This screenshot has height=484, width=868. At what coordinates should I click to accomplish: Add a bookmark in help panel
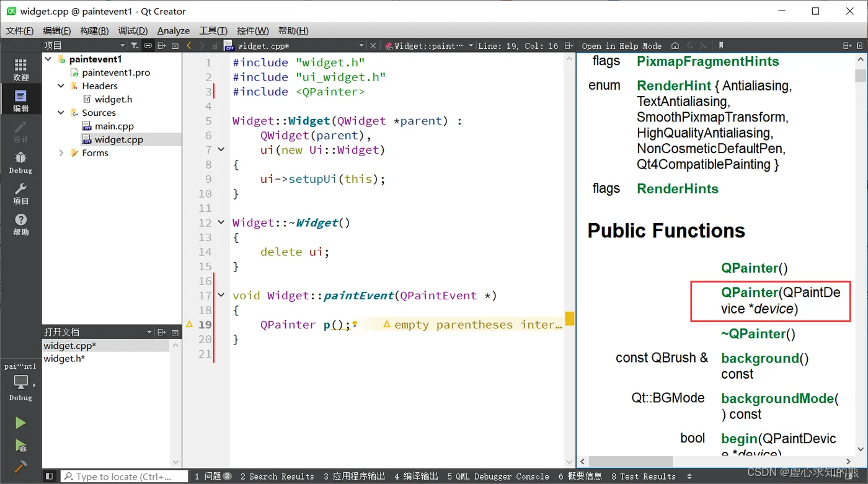pos(720,46)
